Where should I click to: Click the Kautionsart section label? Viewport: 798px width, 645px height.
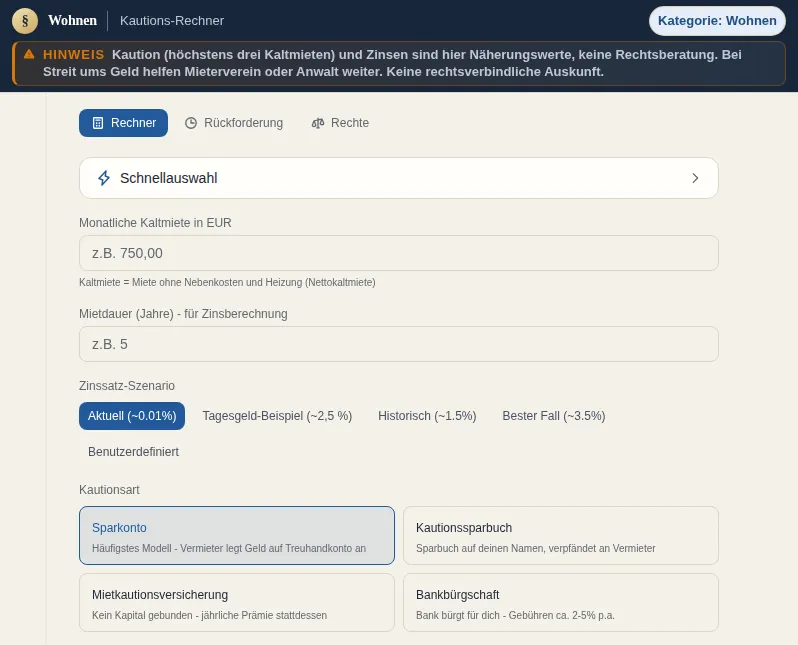click(x=109, y=490)
